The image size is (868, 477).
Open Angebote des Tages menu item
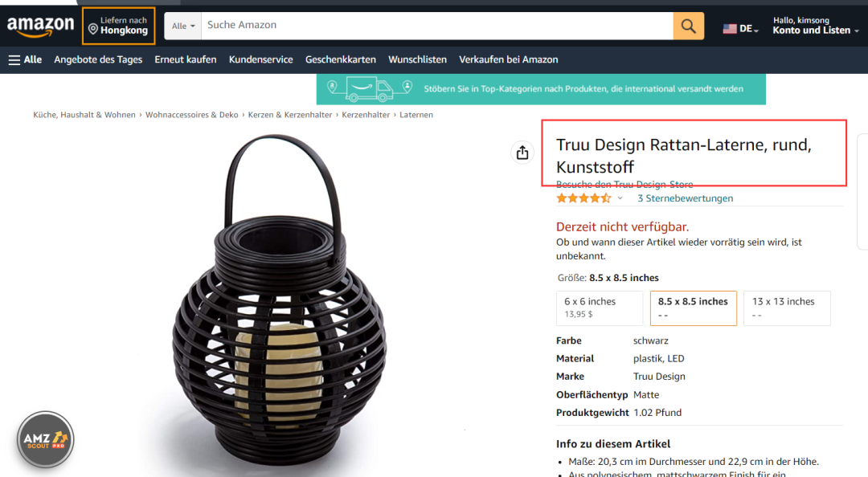coord(98,59)
